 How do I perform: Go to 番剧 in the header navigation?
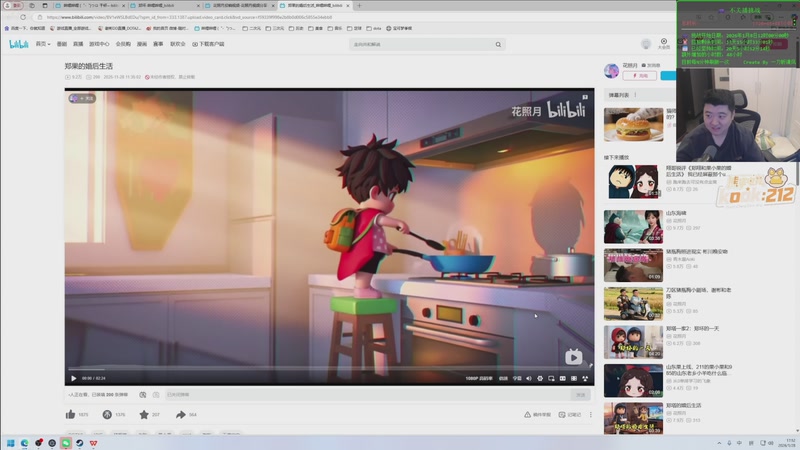click(62, 44)
